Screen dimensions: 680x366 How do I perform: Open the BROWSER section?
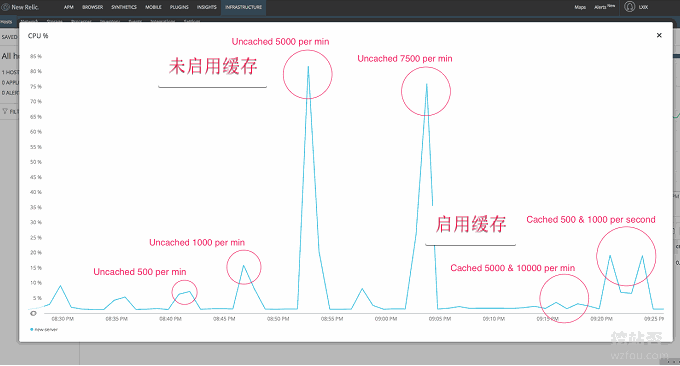(93, 7)
